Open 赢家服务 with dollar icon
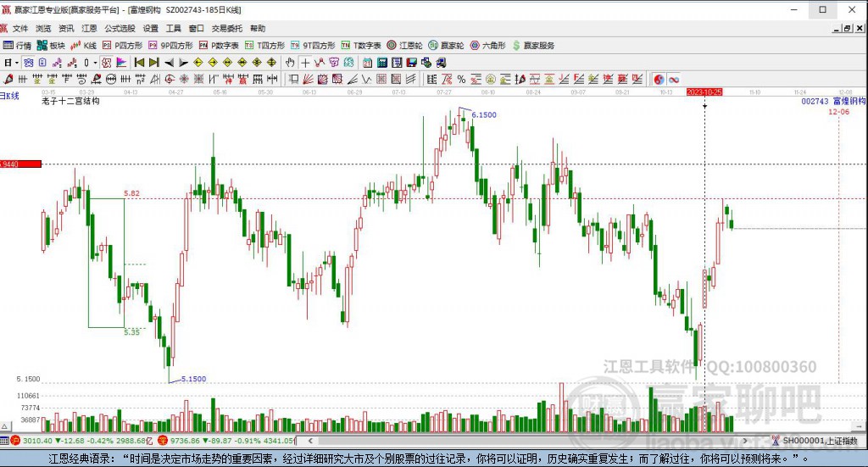Screen dimensions: 868x467 (533, 46)
